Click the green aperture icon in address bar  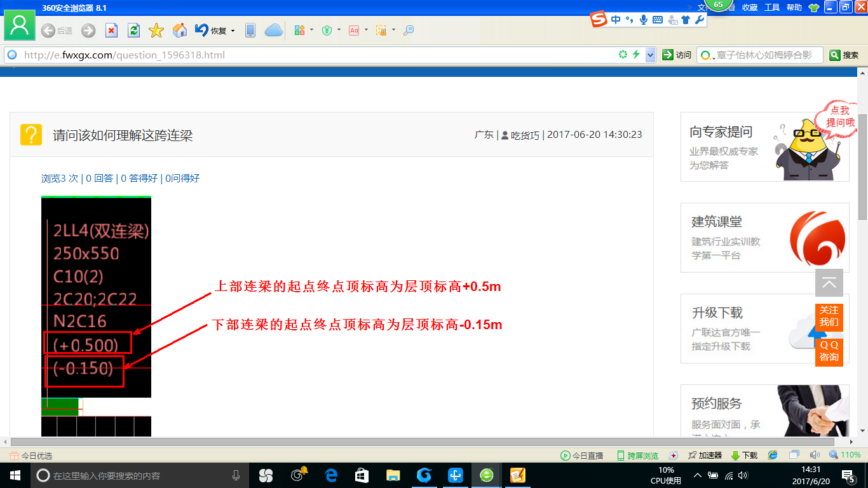click(623, 55)
